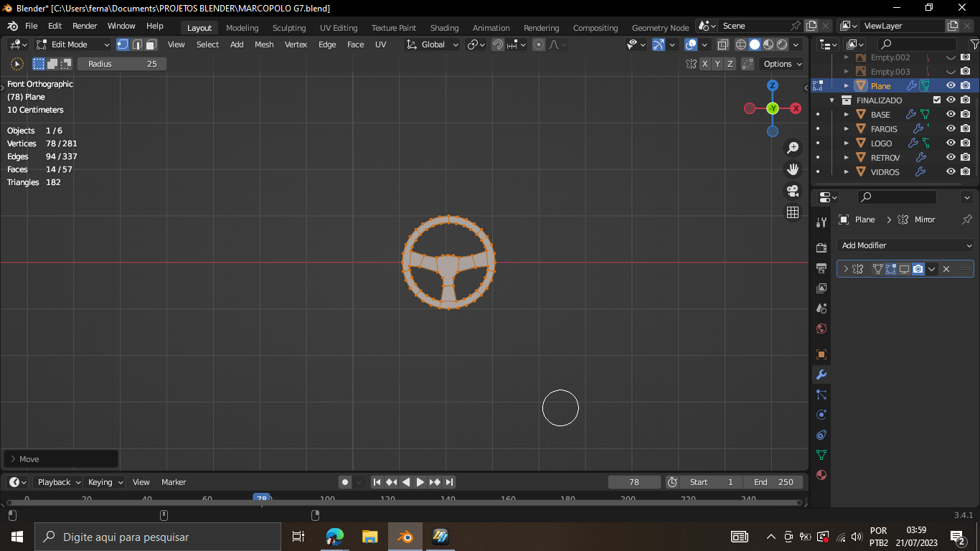Open the Particles properties tab
This screenshot has height=551, width=980.
(x=821, y=395)
